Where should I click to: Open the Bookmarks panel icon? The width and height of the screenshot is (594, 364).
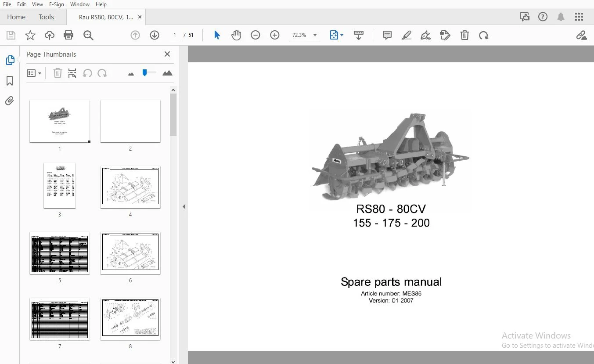click(10, 81)
